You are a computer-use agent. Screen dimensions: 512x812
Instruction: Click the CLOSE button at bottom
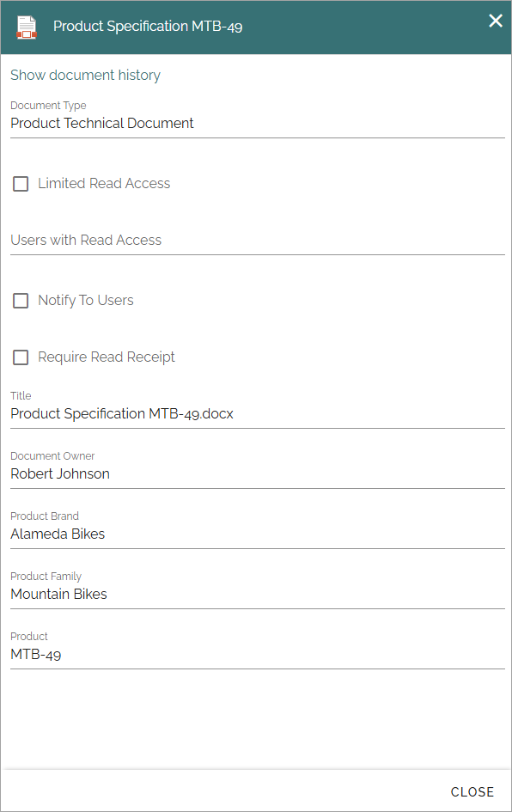[472, 791]
